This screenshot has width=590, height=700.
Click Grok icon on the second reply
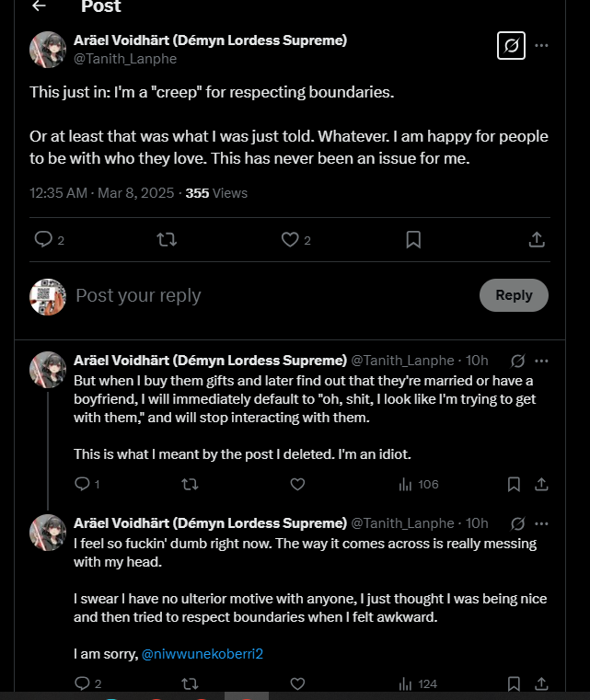tap(517, 523)
